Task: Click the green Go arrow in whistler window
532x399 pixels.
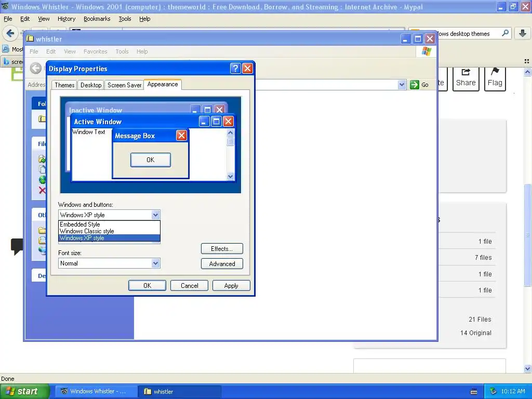Action: [414, 85]
